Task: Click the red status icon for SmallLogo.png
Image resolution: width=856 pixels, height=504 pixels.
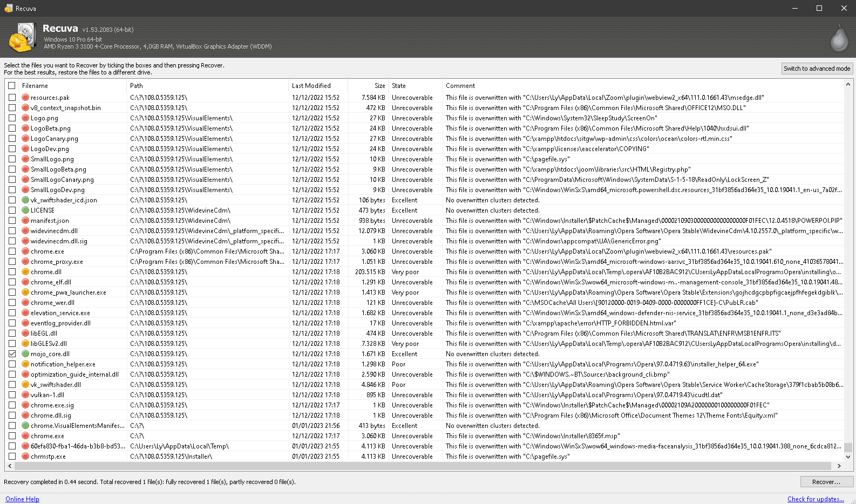Action: 25,159
